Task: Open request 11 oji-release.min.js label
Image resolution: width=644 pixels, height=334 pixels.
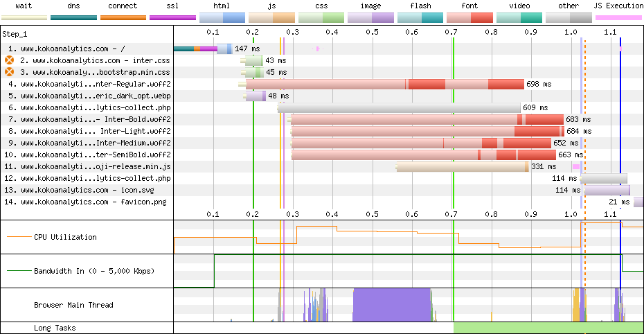Action: pos(87,166)
